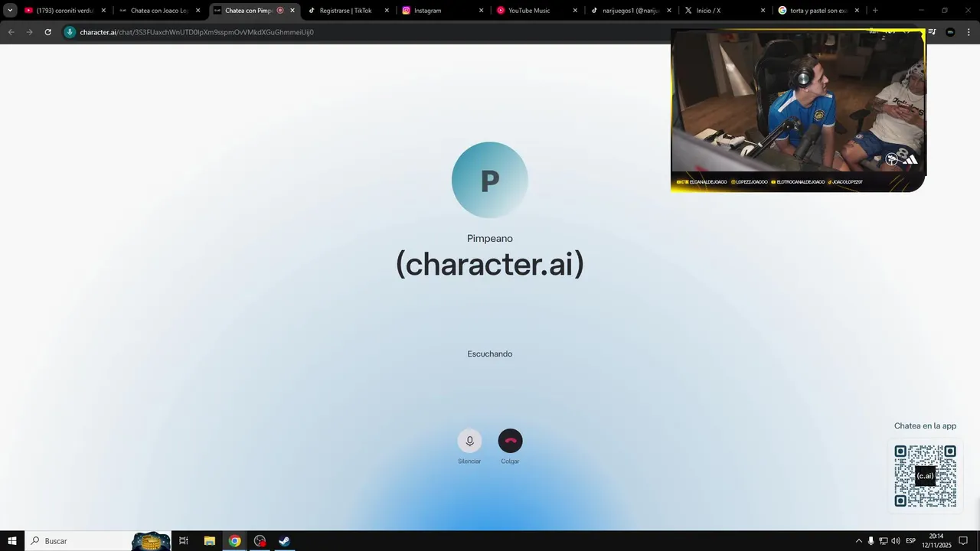Reload the character.ai page
The width and height of the screenshot is (980, 551).
(47, 32)
